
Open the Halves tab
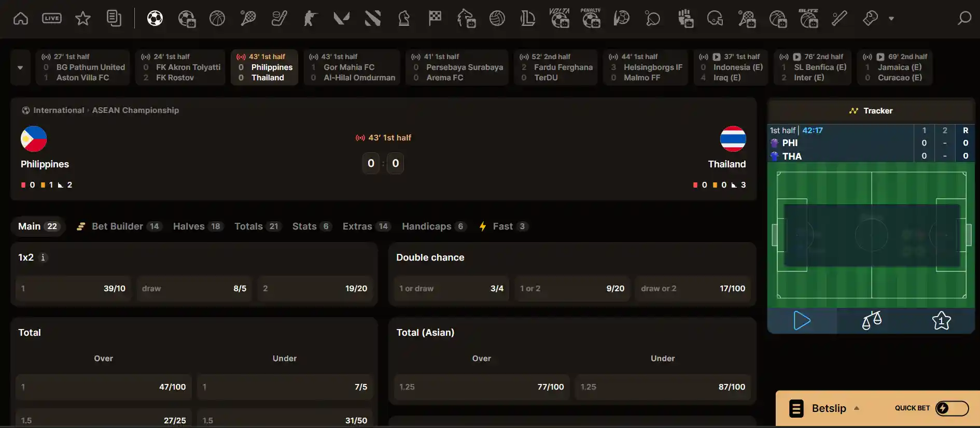tap(198, 226)
